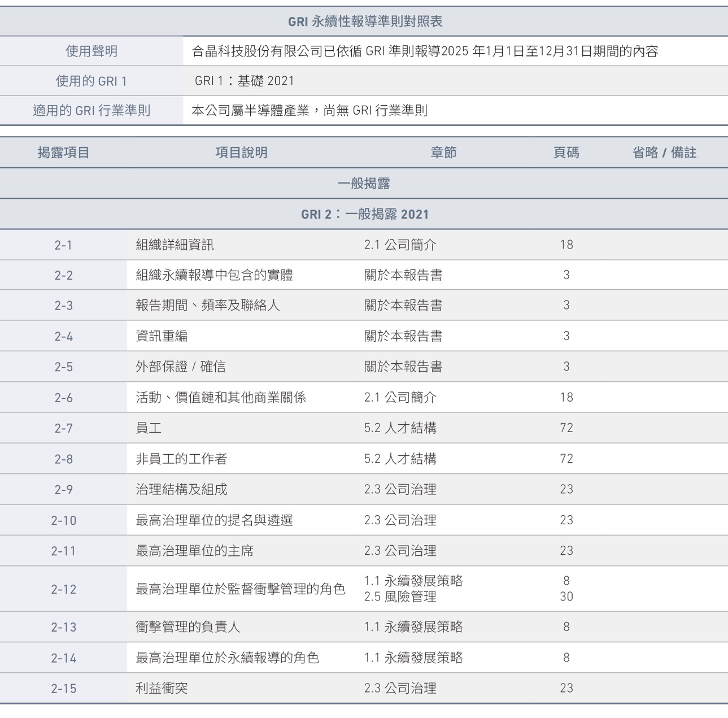Click "關於本報告書" in the 2-4 row
This screenshot has height=718, width=728.
[403, 336]
